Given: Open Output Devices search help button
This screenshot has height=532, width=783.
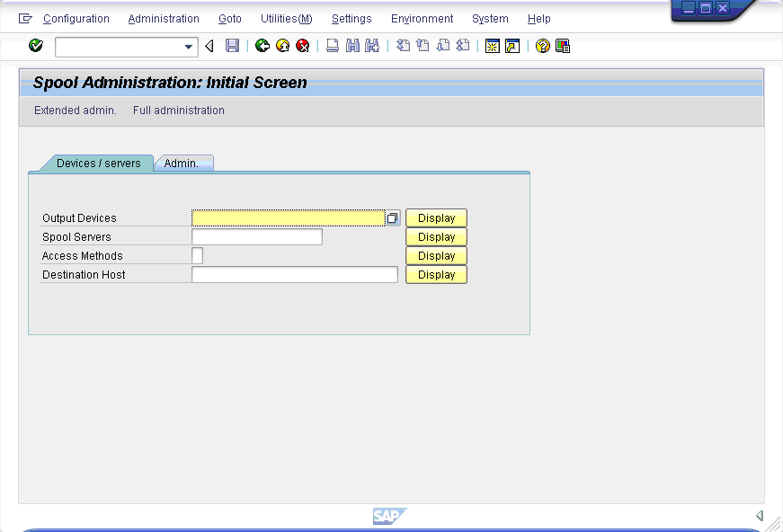Looking at the screenshot, I should tap(393, 218).
